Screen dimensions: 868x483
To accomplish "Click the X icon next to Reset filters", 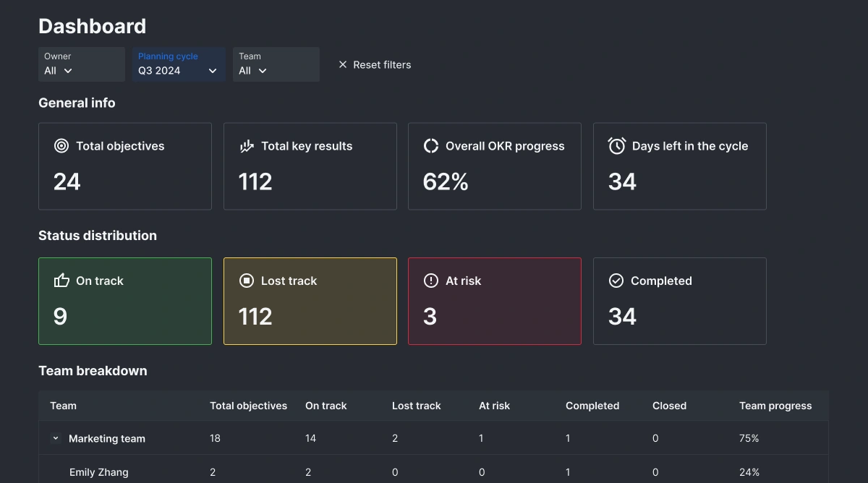I will pyautogui.click(x=342, y=64).
